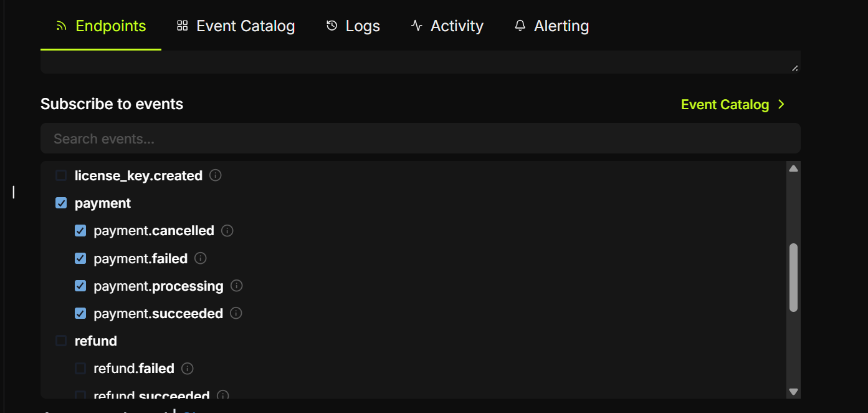Uncheck the payment group checkbox

click(61, 203)
